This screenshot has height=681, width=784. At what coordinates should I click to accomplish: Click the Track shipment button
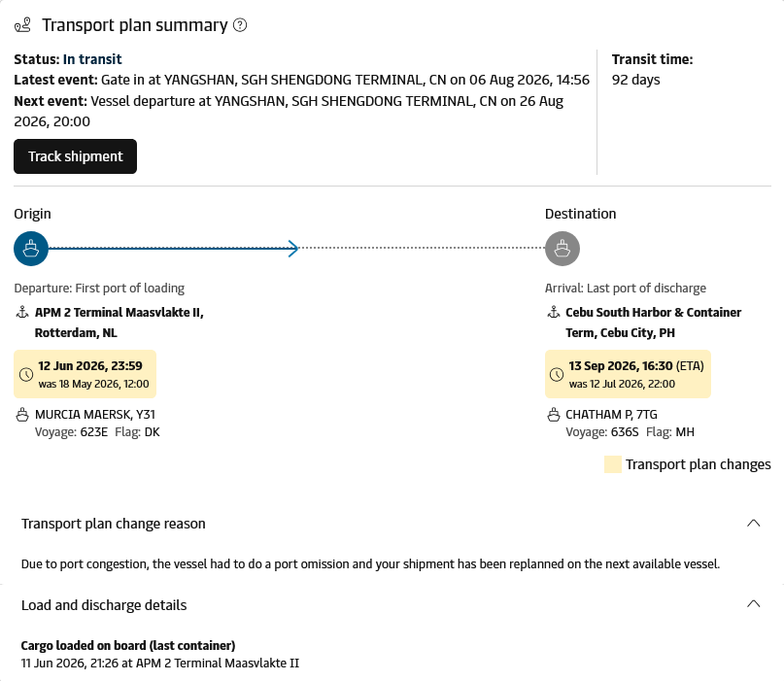pyautogui.click(x=75, y=156)
